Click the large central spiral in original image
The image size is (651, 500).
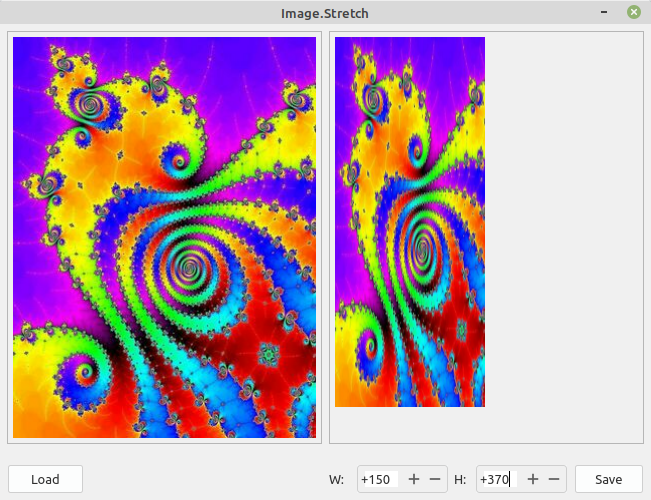187,268
